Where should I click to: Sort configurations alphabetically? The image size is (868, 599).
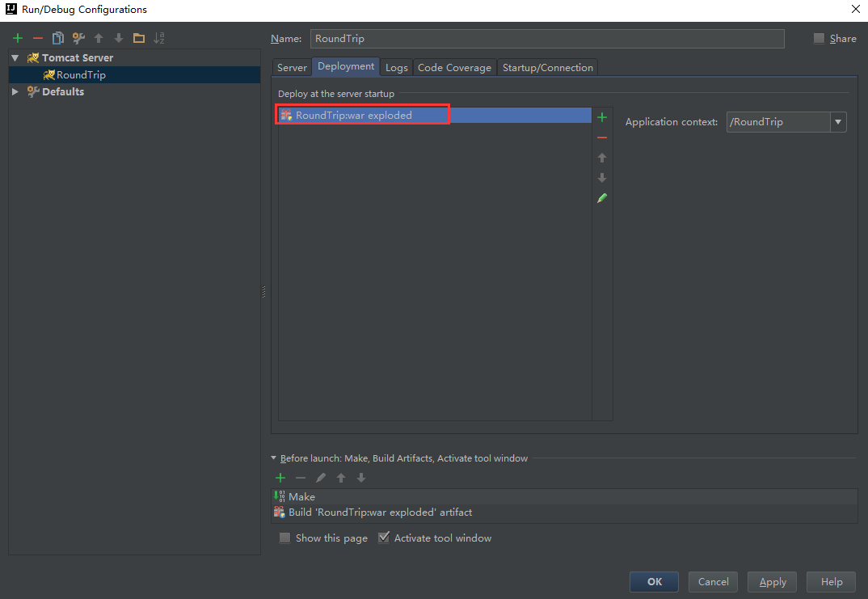tap(159, 38)
